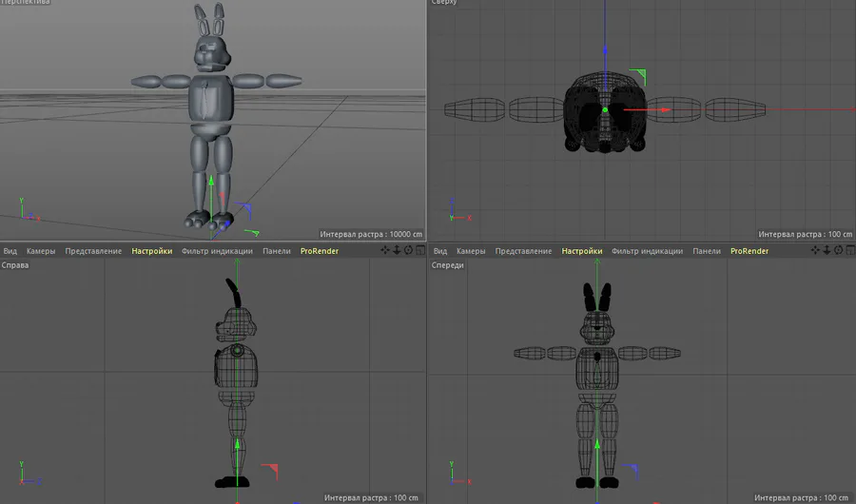This screenshot has height=504, width=856.
Task: Click the green corner plane handle in the top view
Action: [639, 76]
